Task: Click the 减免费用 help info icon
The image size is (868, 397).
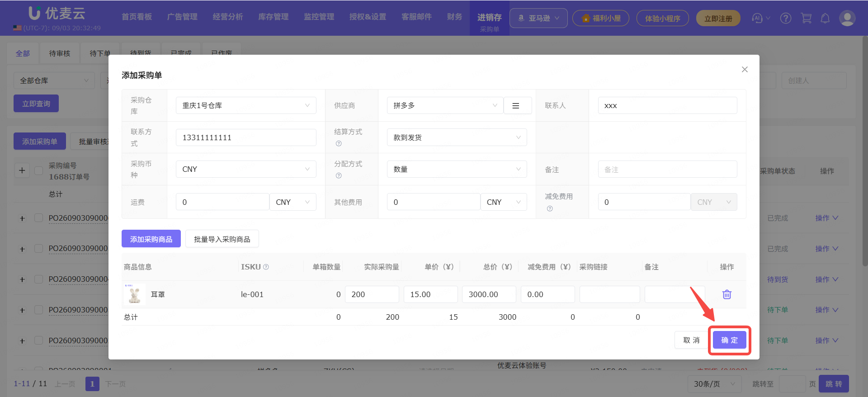Action: click(x=550, y=208)
